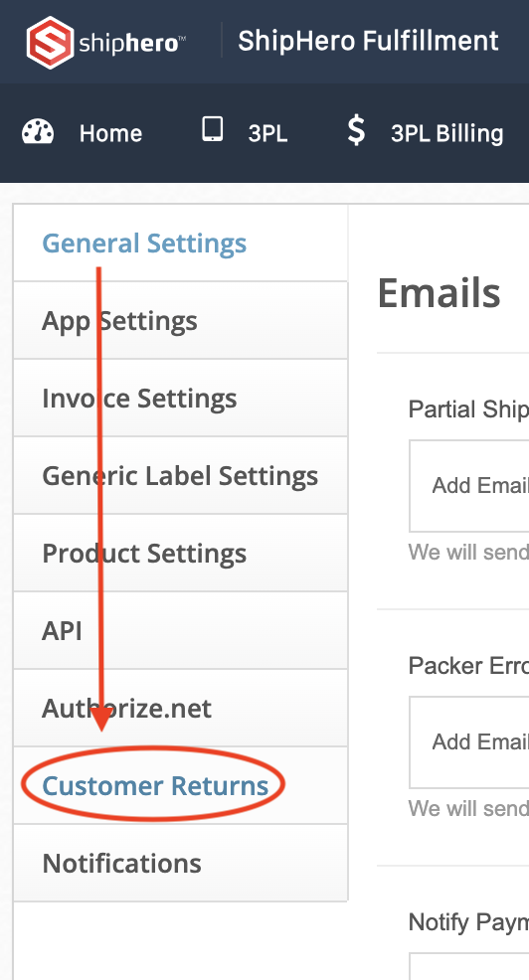The image size is (529, 980).
Task: Open the Home menu item
Action: click(110, 133)
